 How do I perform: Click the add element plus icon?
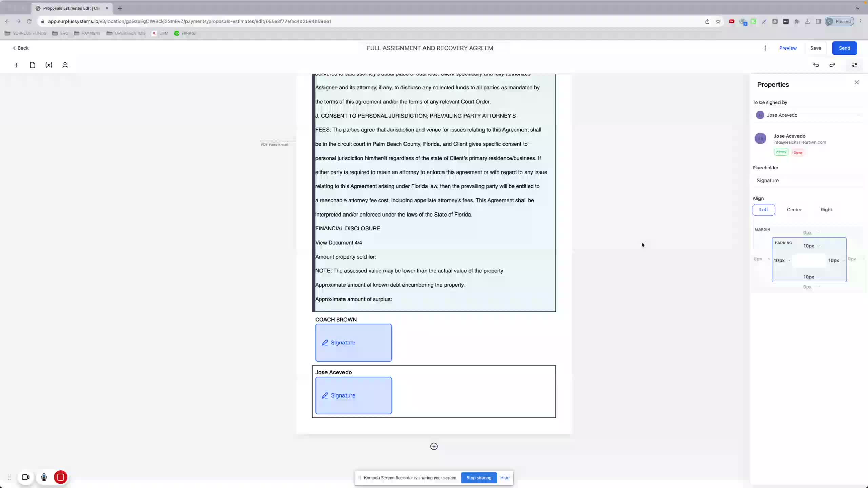(x=16, y=65)
